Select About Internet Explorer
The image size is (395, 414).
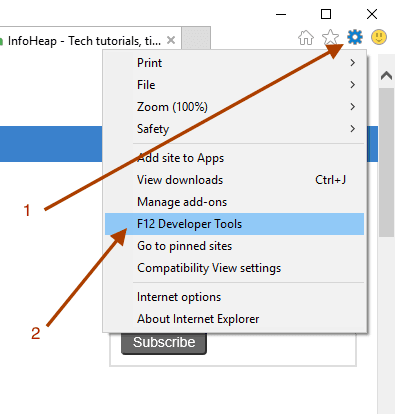(x=234, y=319)
